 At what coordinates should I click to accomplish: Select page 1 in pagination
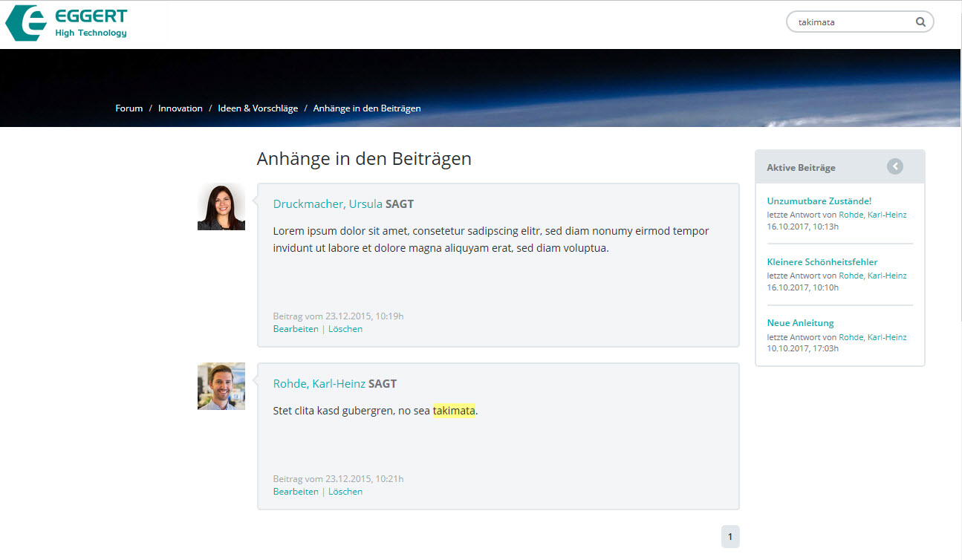[730, 537]
